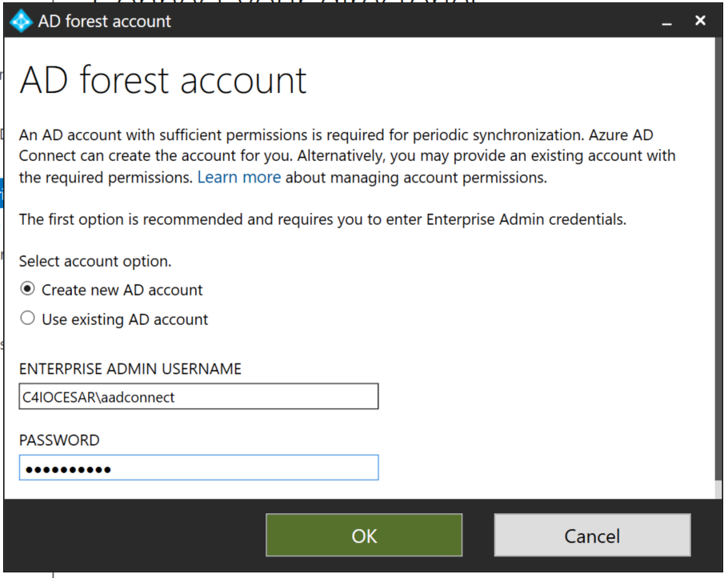Open the Learn more link about permissions
Viewport: 728px width, 578px height.
coord(239,178)
